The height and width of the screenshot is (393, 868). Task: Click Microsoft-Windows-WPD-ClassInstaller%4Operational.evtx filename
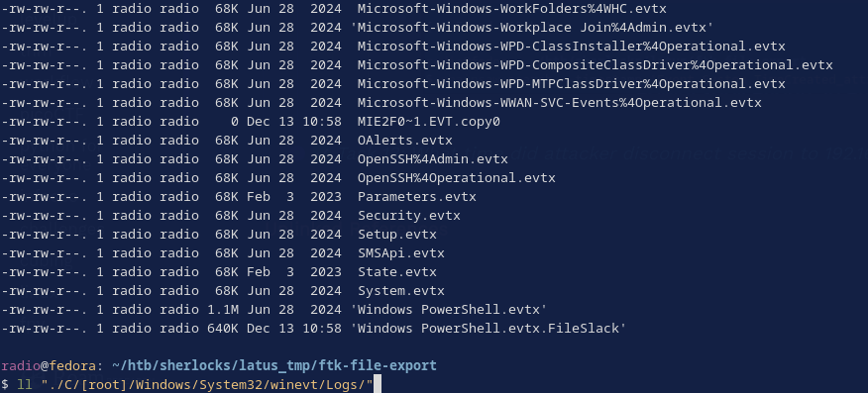[x=571, y=47]
